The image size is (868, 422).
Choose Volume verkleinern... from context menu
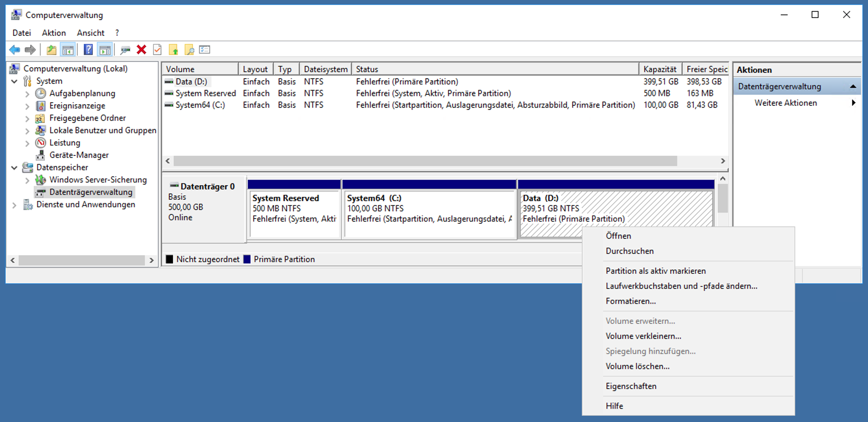pos(643,336)
